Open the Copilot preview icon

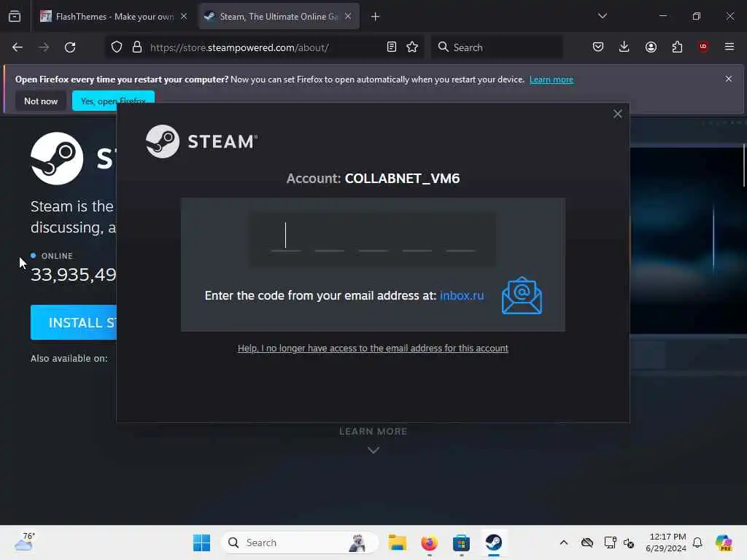tap(724, 542)
